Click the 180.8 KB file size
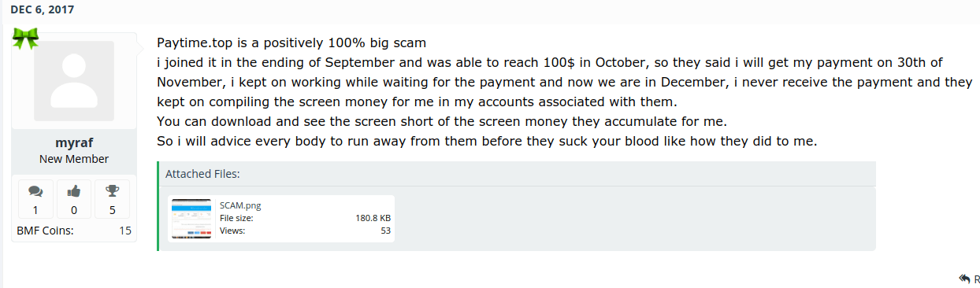Screen dimensions: 980x288 [373, 218]
